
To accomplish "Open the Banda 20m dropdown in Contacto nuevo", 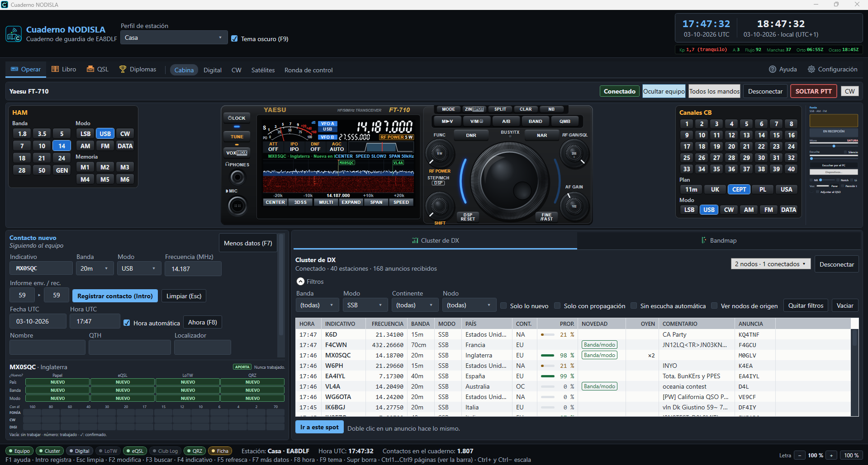I will coord(95,268).
